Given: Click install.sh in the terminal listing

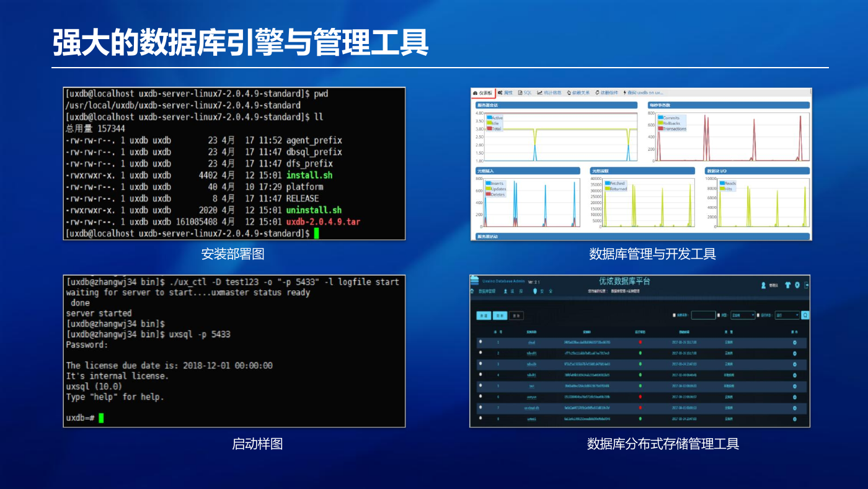Looking at the screenshot, I should [x=309, y=175].
